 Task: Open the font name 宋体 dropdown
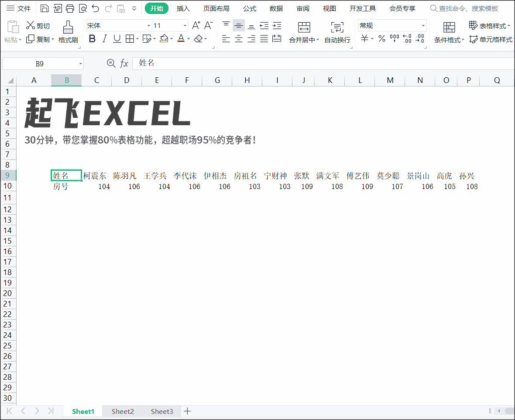pos(149,25)
